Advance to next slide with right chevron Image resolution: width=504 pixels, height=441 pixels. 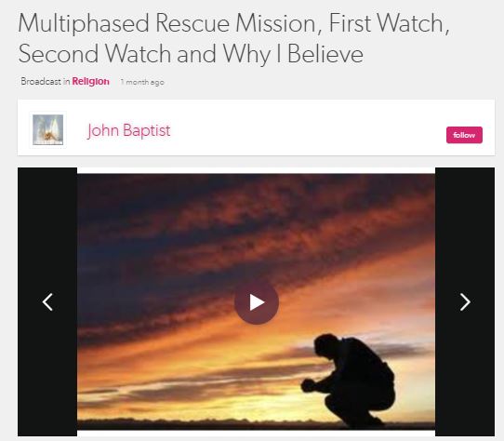coord(465,302)
